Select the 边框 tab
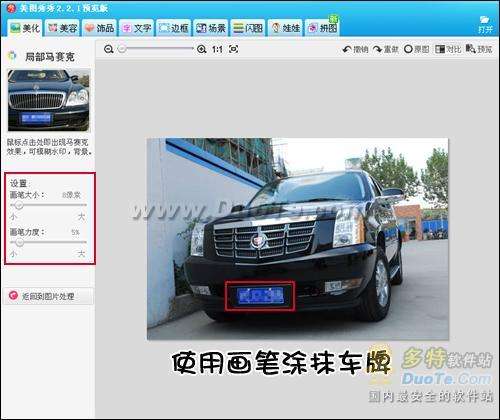The width and height of the screenshot is (500, 420). (x=174, y=28)
